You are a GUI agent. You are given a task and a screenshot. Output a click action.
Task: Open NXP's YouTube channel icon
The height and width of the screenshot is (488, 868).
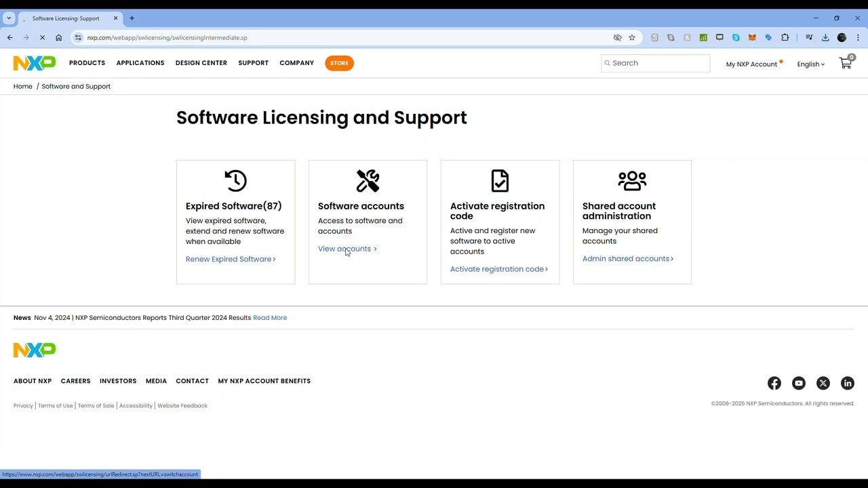pos(798,384)
